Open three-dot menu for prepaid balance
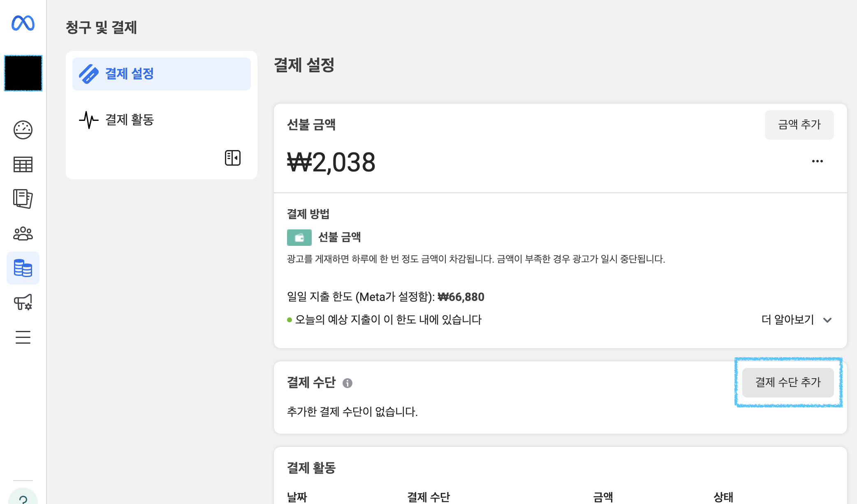This screenshot has width=857, height=504. (x=817, y=161)
